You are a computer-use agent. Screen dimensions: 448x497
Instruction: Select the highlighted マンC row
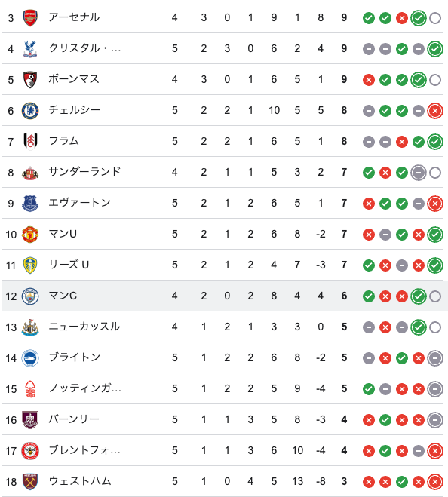click(225, 296)
